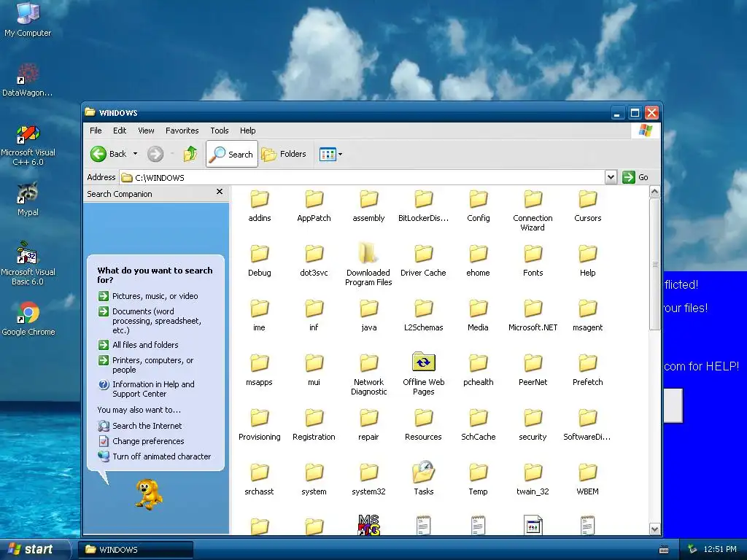The image size is (747, 560).
Task: Click the animated search dog character
Action: click(149, 495)
